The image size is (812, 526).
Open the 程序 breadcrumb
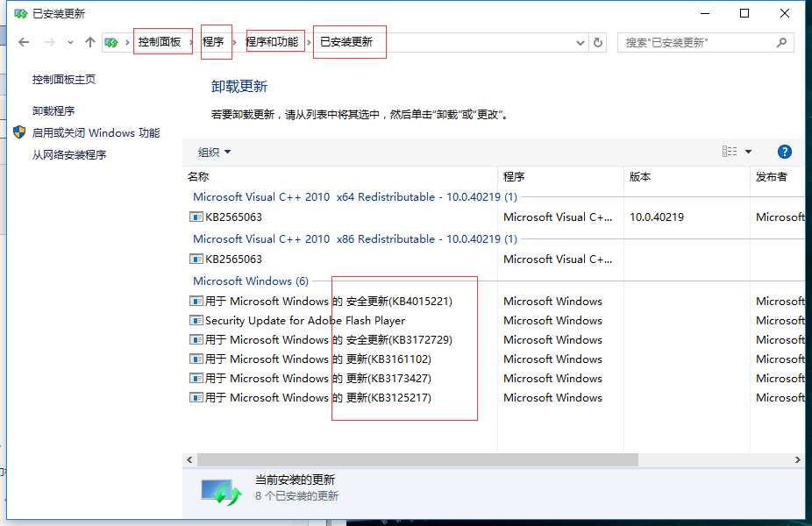(213, 42)
